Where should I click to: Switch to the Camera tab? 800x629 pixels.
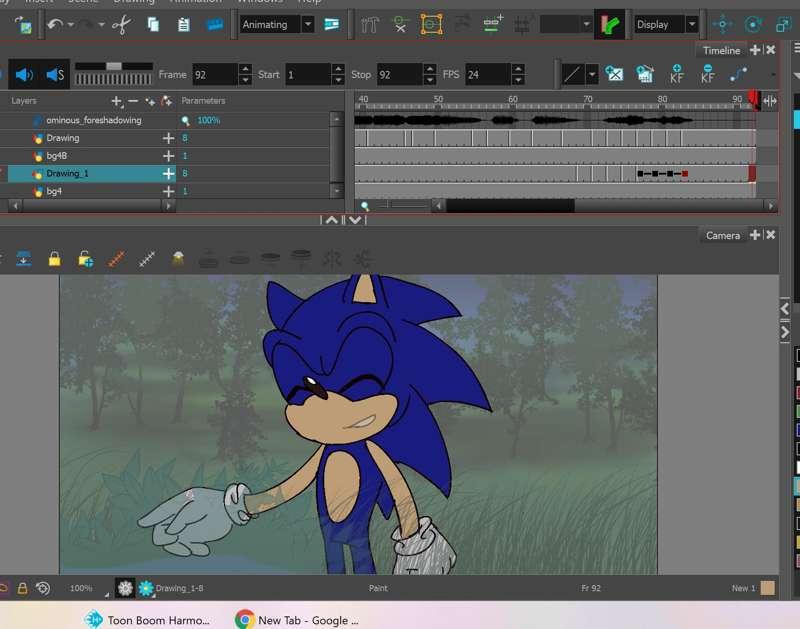(722, 235)
